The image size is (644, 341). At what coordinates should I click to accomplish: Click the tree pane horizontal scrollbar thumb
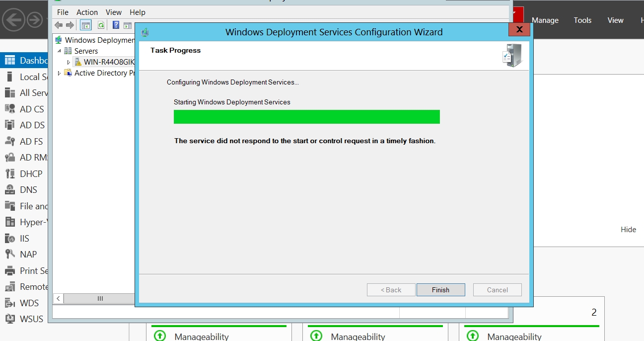tap(99, 298)
